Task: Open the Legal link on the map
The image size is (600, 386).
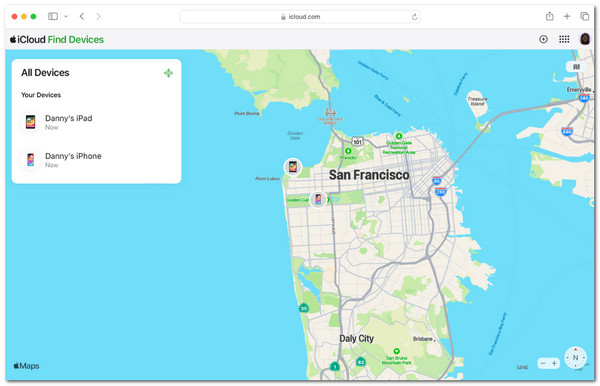Action: tap(522, 366)
